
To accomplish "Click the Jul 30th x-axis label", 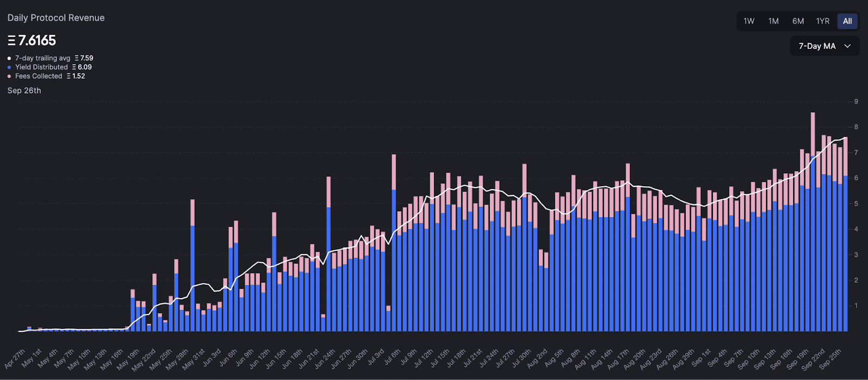I will point(522,358).
